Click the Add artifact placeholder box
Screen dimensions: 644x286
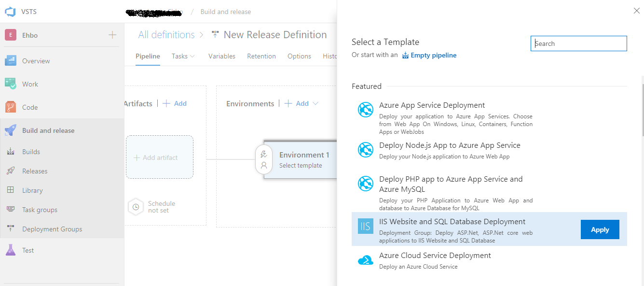[x=160, y=157]
